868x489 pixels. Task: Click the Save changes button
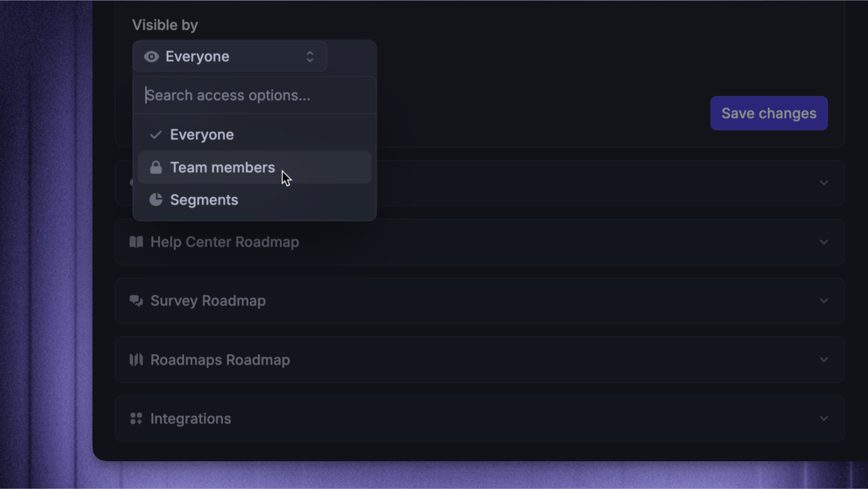click(769, 113)
